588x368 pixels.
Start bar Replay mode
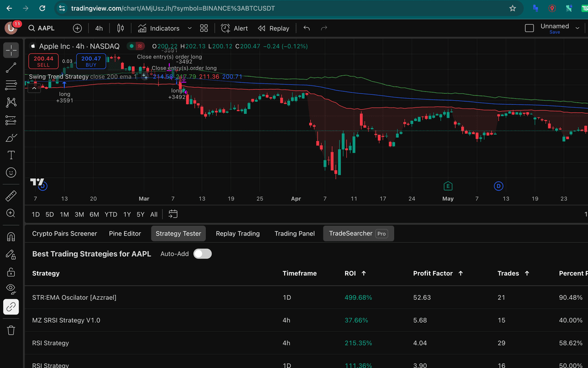273,28
